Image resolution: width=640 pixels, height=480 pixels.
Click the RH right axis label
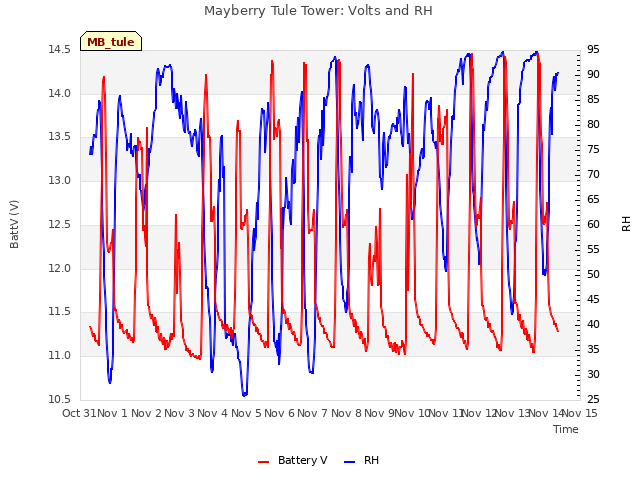tap(626, 224)
